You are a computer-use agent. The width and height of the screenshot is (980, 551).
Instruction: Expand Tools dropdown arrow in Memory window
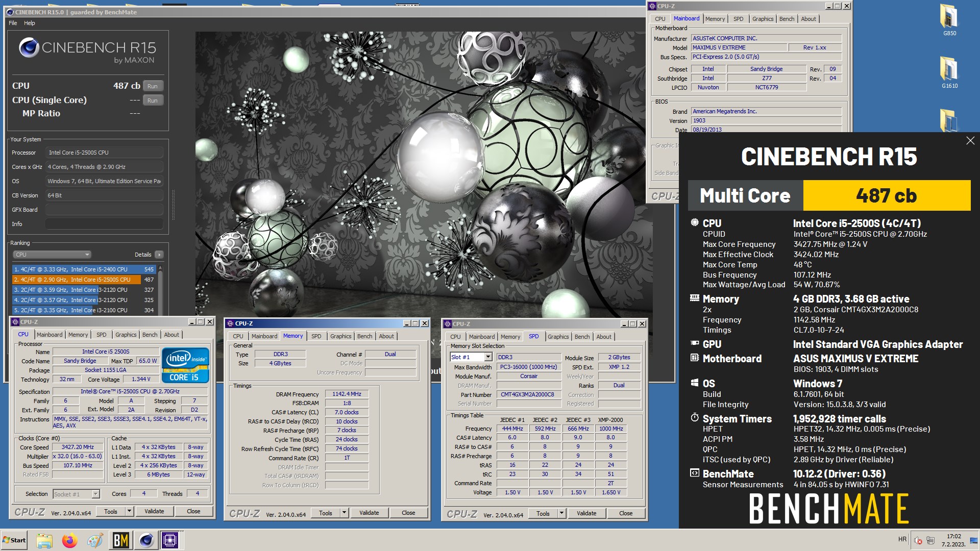click(x=344, y=513)
